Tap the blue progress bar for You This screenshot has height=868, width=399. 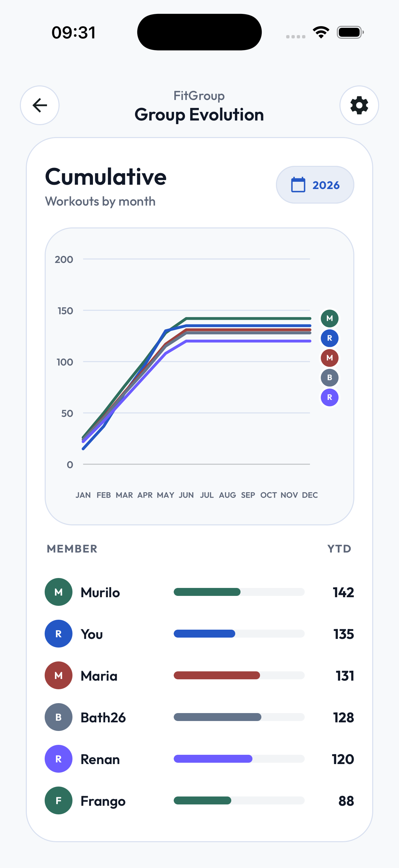click(x=204, y=634)
